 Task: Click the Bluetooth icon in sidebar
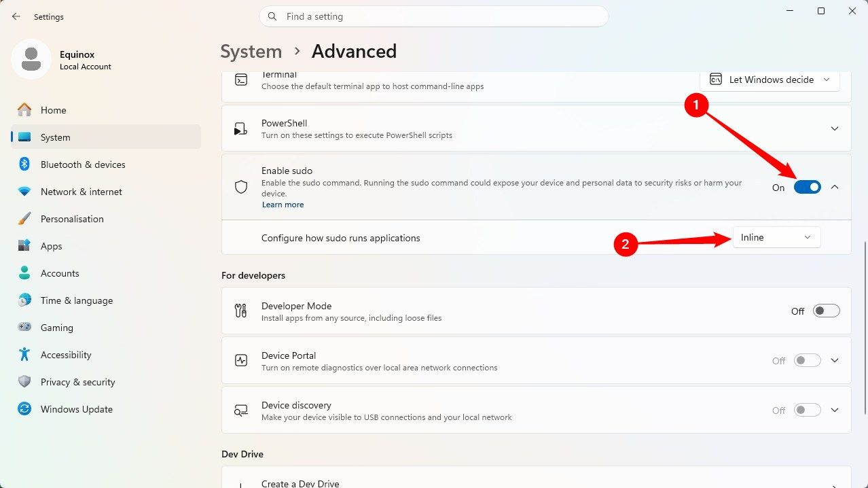pyautogui.click(x=24, y=164)
